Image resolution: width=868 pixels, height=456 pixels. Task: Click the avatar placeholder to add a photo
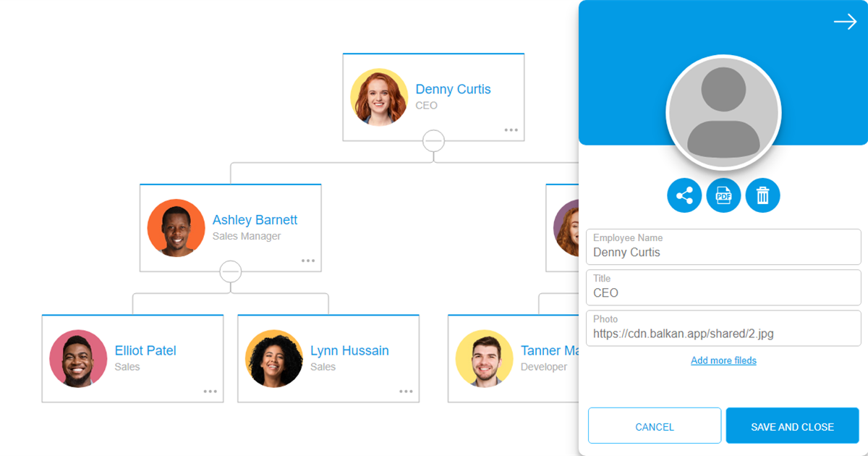pyautogui.click(x=723, y=111)
